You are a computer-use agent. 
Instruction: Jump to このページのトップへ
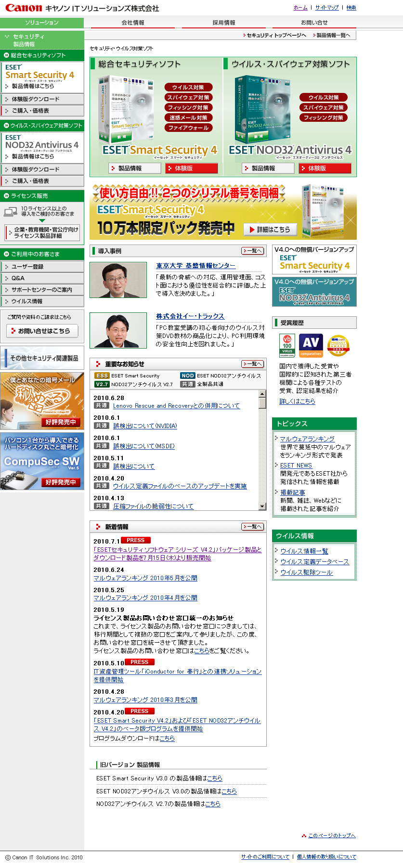pyautogui.click(x=332, y=836)
